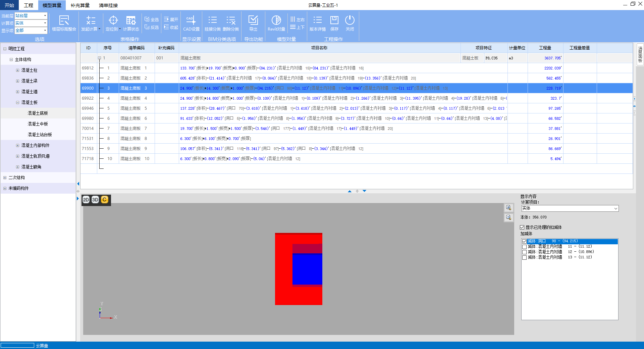Open the 当前层 站台层 dropdown
Screen dimensions: 644x349
click(x=45, y=16)
